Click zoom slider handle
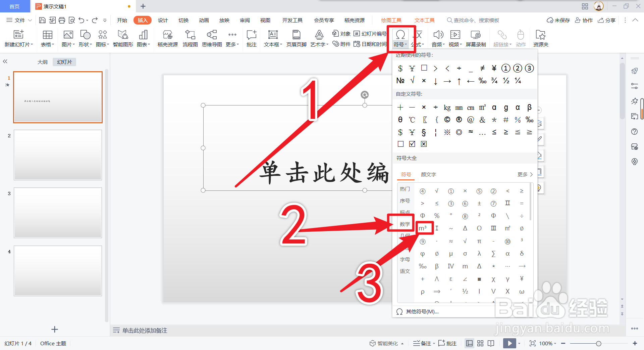Viewport: 644px width, 350px height. [599, 343]
